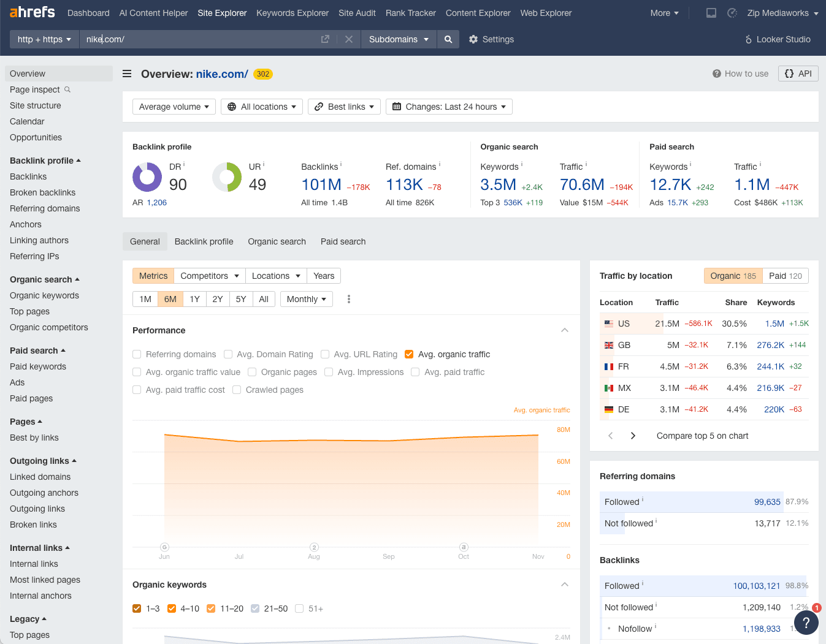Click the 302 redirect badge
The image size is (826, 644).
click(x=263, y=74)
